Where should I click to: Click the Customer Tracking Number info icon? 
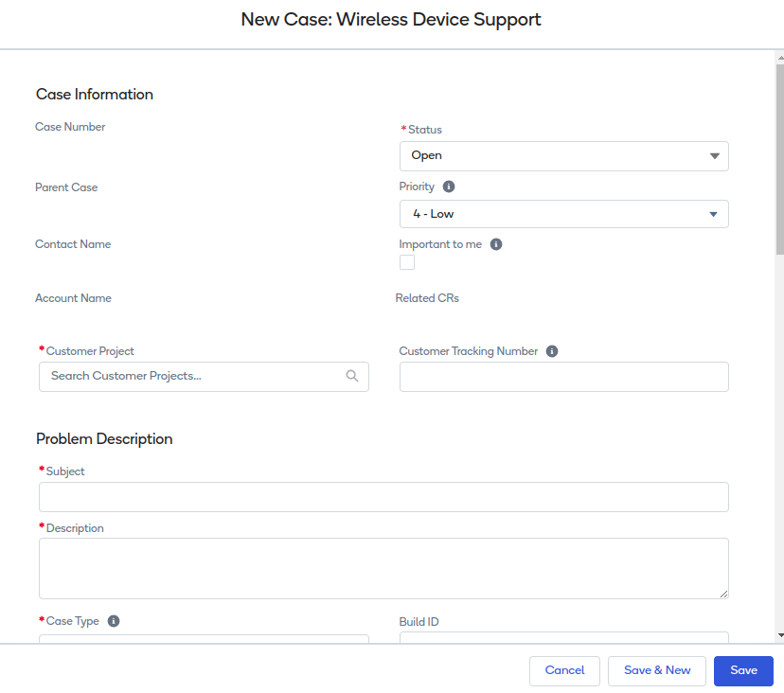coord(551,351)
